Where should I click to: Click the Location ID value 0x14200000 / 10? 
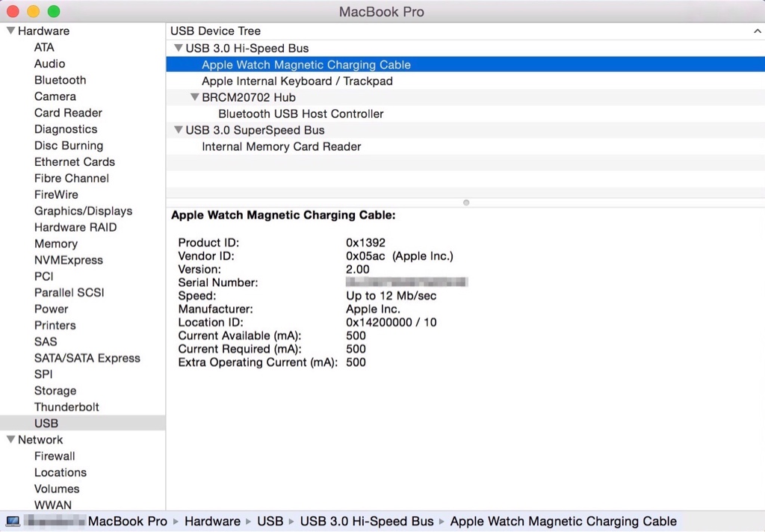coord(391,322)
